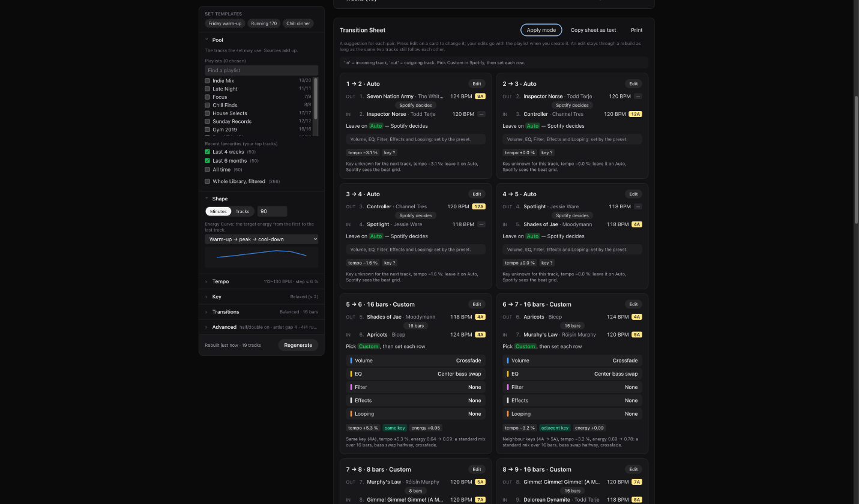The image size is (859, 504).
Task: Expand the Key section
Action: point(261,296)
